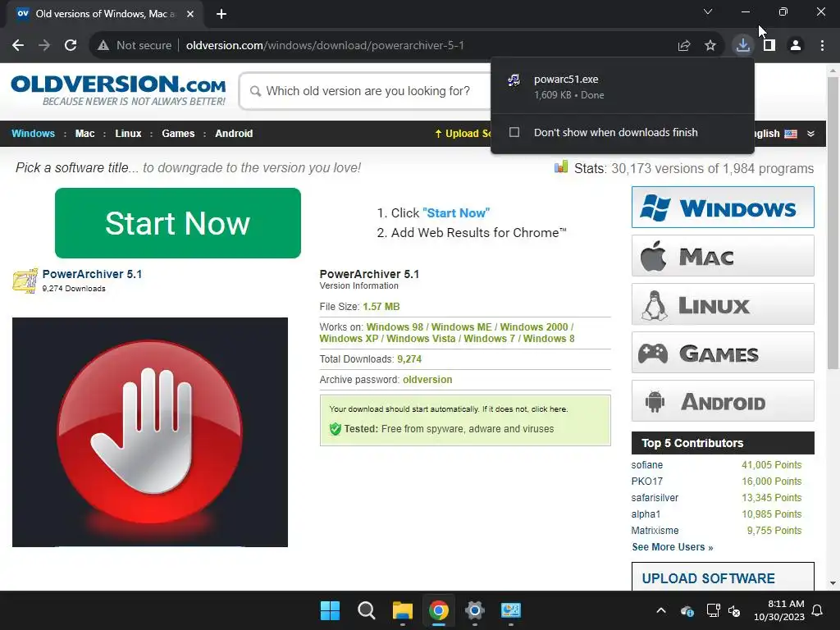Open File Explorer from the taskbar
This screenshot has height=630, width=840.
pos(402,610)
